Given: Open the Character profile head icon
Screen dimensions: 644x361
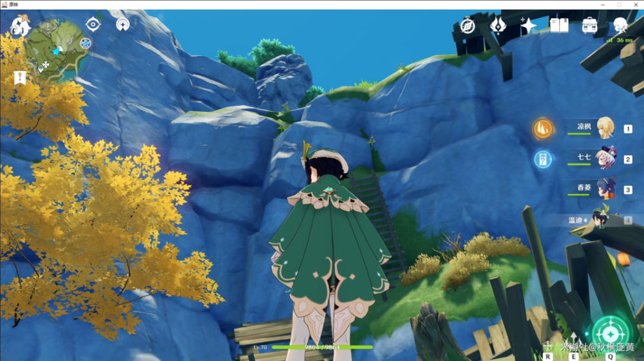Looking at the screenshot, I should [620, 26].
